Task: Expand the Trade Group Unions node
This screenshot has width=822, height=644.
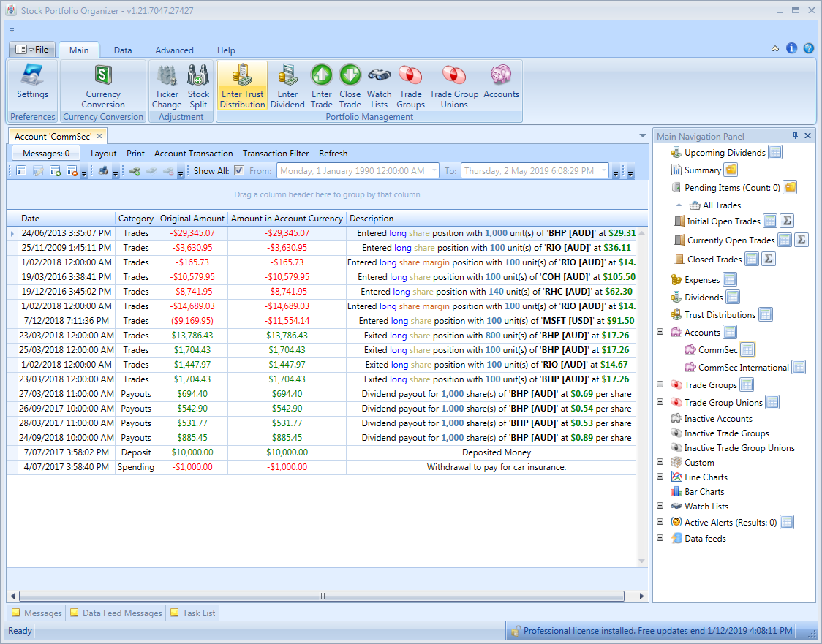Action: tap(660, 402)
